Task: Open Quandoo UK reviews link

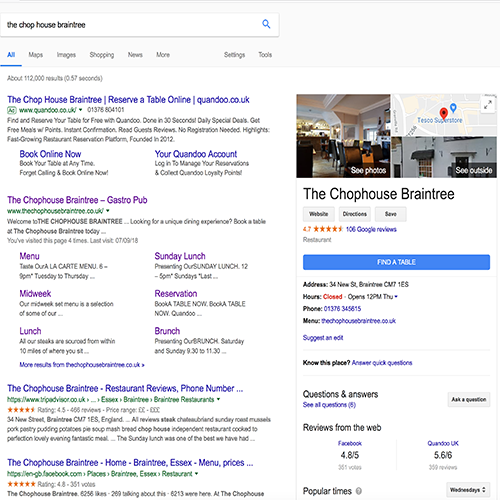Action: 443,443
